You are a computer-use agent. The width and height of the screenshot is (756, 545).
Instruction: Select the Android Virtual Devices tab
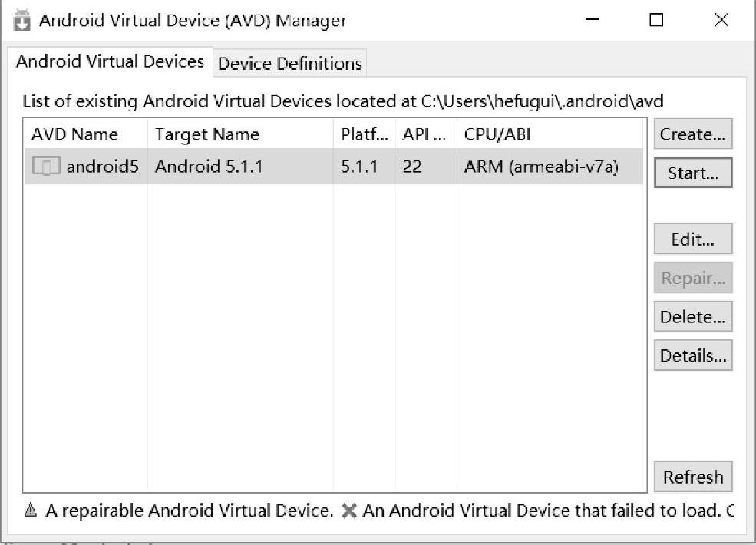pyautogui.click(x=110, y=61)
